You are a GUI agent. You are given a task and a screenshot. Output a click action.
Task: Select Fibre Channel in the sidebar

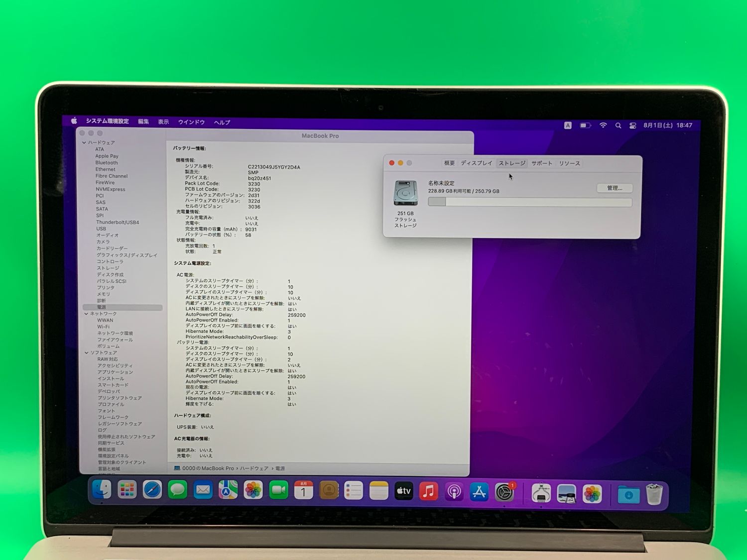[112, 176]
